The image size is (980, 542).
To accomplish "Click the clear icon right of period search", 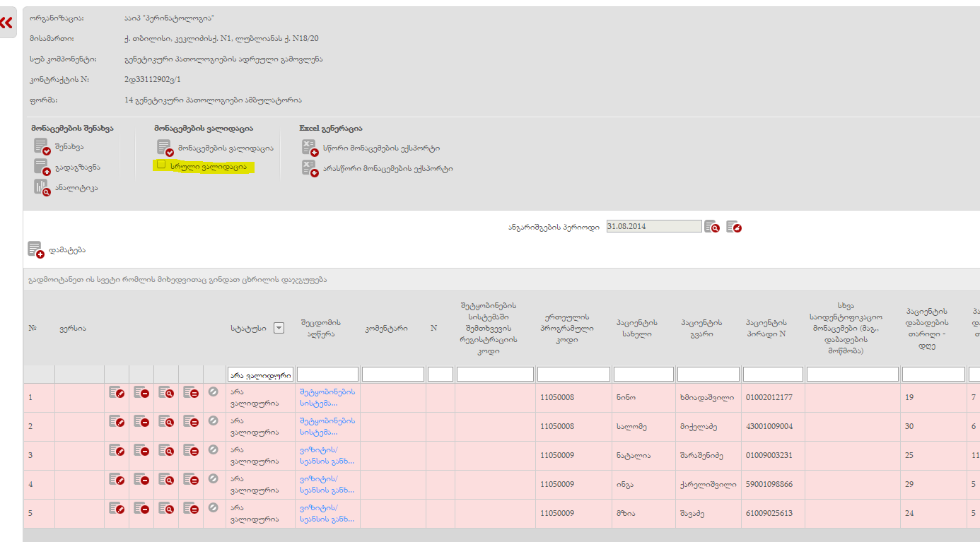I will click(x=734, y=227).
